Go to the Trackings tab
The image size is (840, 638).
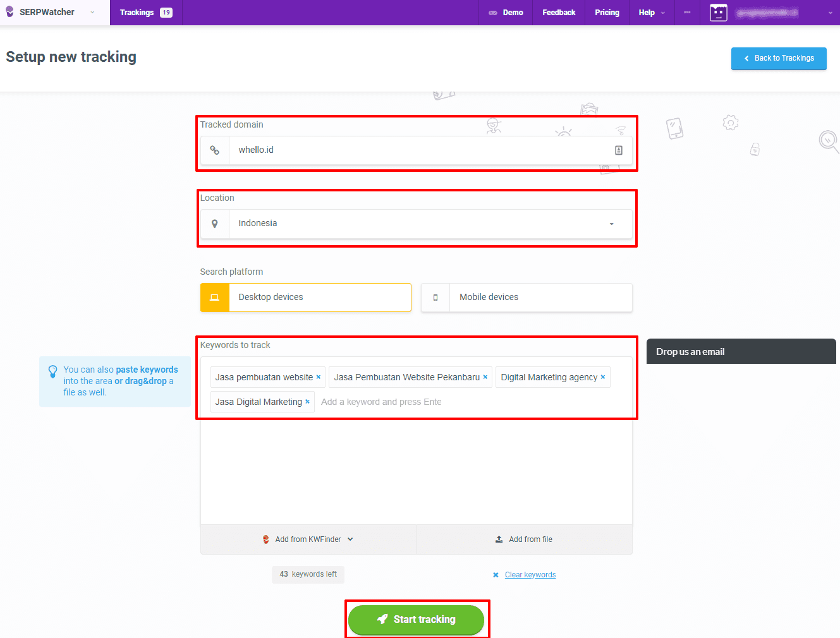click(145, 13)
